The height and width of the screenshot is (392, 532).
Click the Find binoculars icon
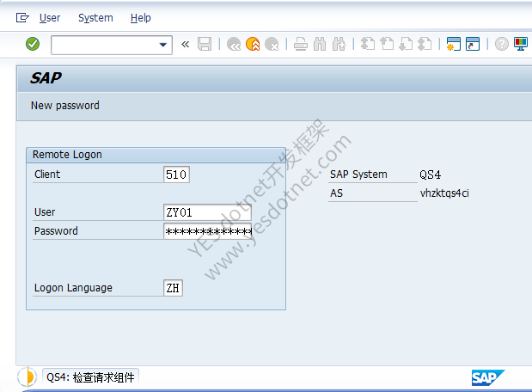320,44
